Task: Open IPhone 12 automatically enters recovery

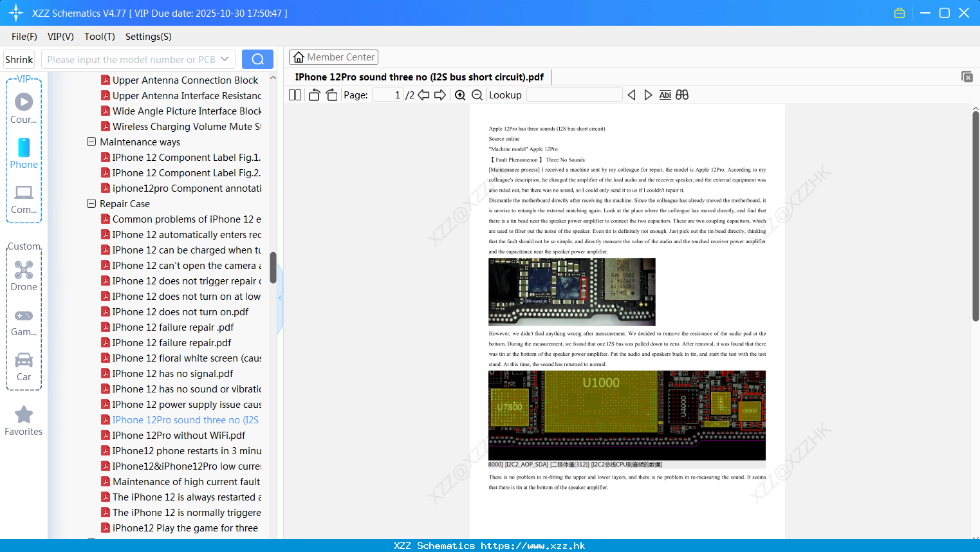Action: [x=181, y=234]
